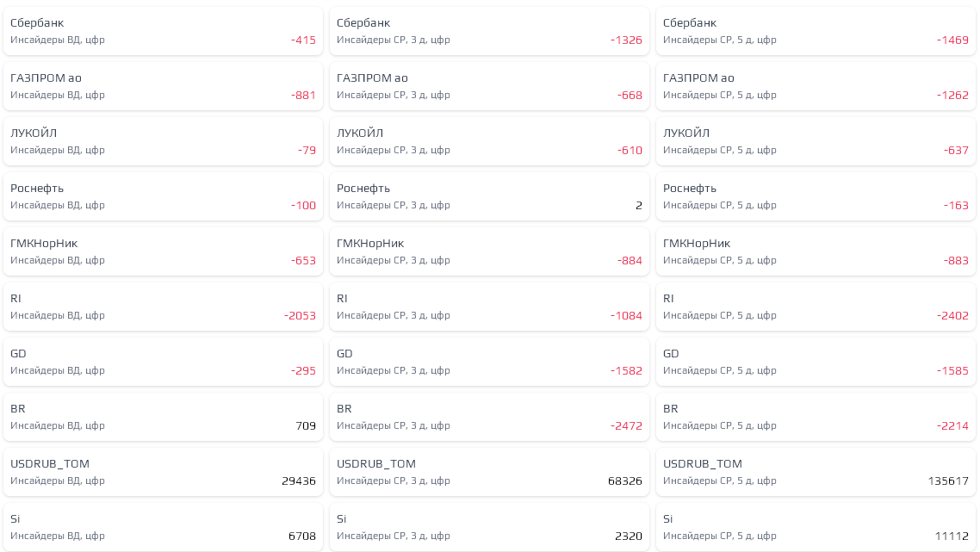Open Роснефть Инсайдеры СР 5 д card
This screenshot has width=980, height=552.
tap(816, 196)
